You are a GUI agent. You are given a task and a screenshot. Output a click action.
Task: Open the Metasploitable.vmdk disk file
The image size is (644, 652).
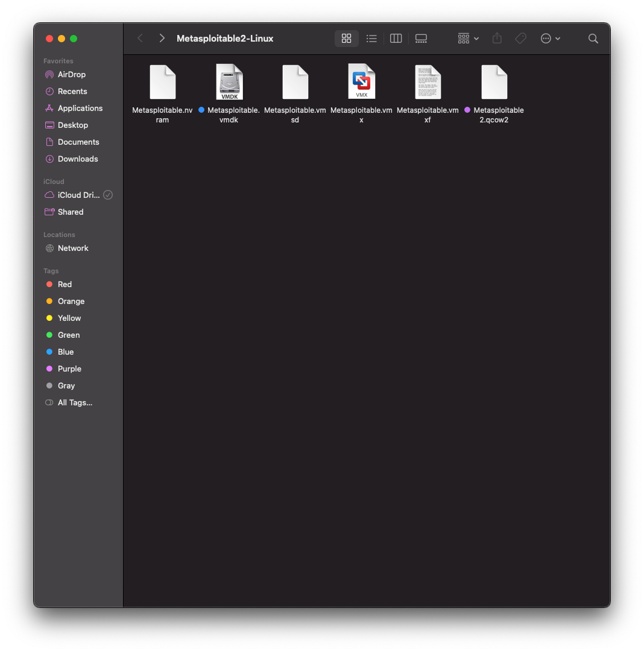(229, 83)
